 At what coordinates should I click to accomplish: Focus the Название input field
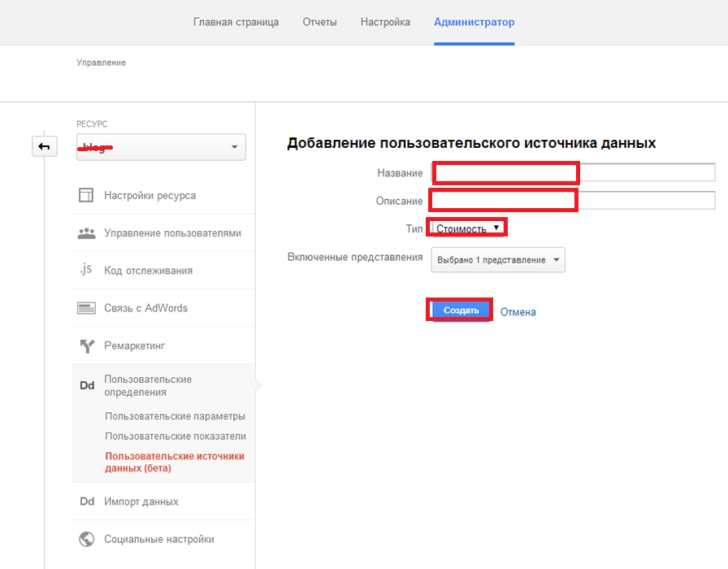573,172
